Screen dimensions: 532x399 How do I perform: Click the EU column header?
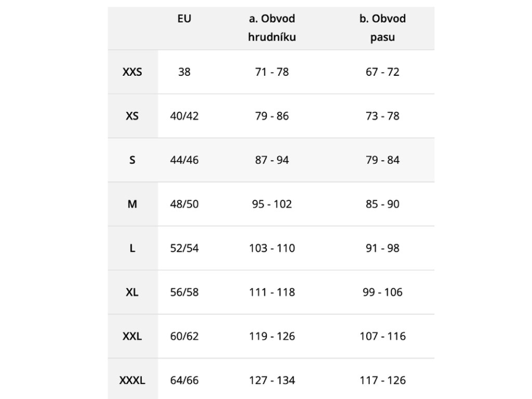184,19
